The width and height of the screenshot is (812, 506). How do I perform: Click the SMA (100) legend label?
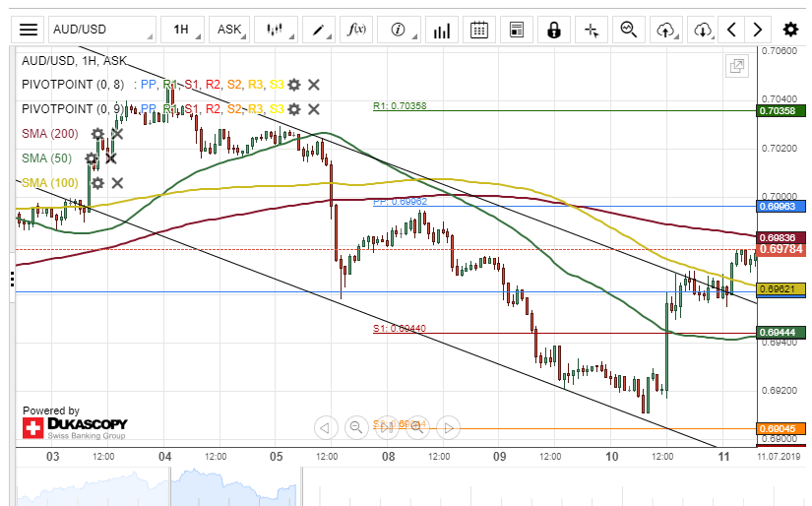[50, 183]
